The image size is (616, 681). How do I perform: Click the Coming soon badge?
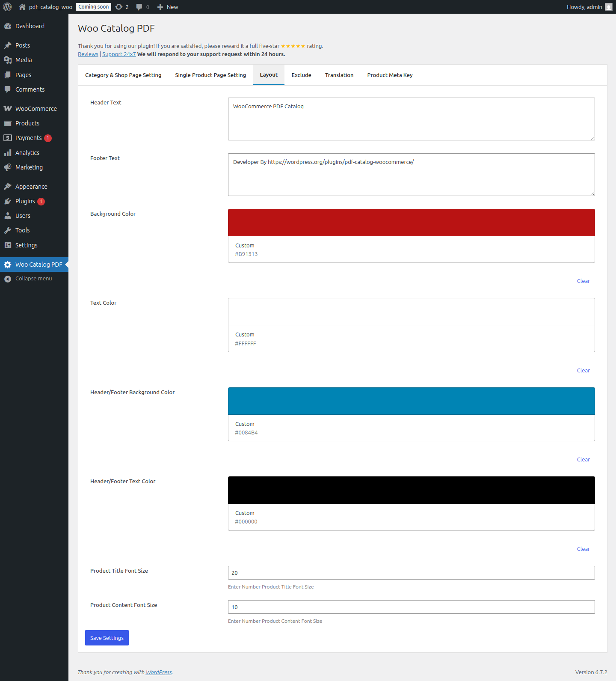click(94, 7)
